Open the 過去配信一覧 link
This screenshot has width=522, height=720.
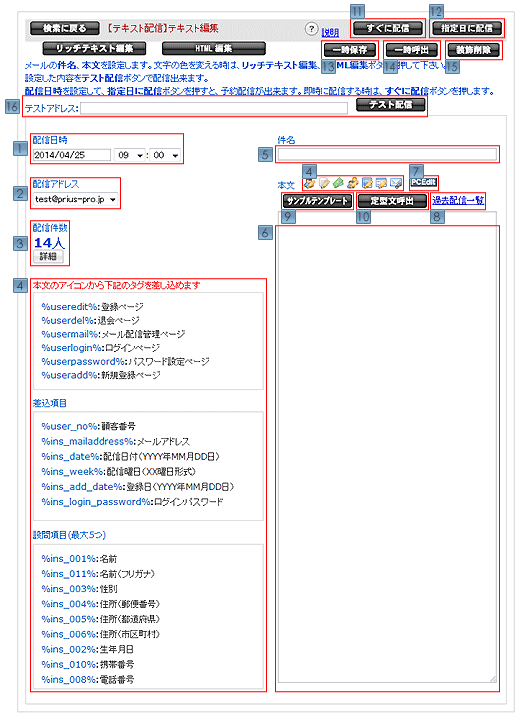click(x=458, y=200)
